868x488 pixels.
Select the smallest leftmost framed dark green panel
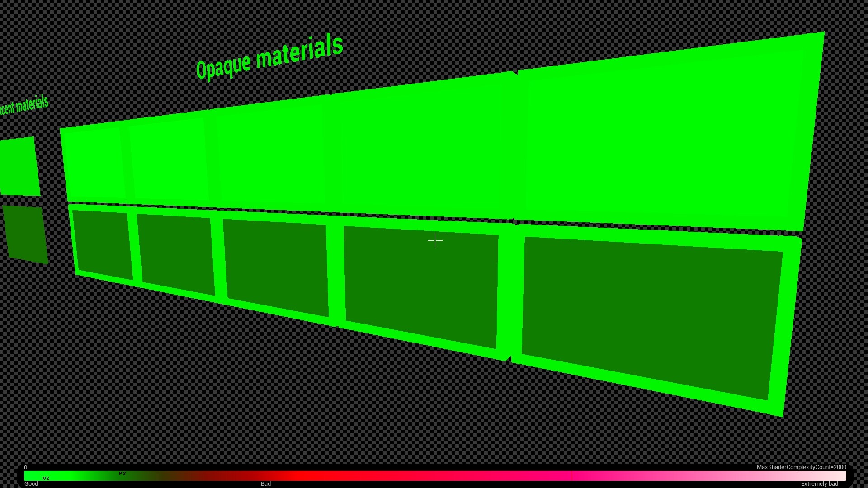[103, 244]
